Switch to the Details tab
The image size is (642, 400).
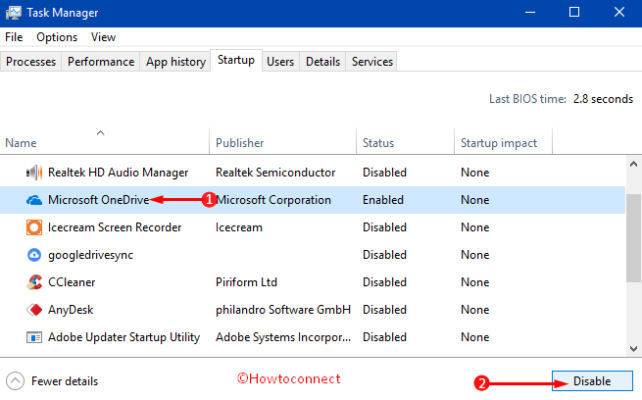point(323,62)
